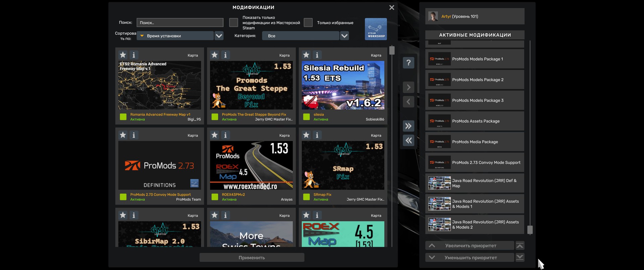Favorite the Romania Advanced Freeway Map mod
The height and width of the screenshot is (270, 644).
click(x=123, y=55)
